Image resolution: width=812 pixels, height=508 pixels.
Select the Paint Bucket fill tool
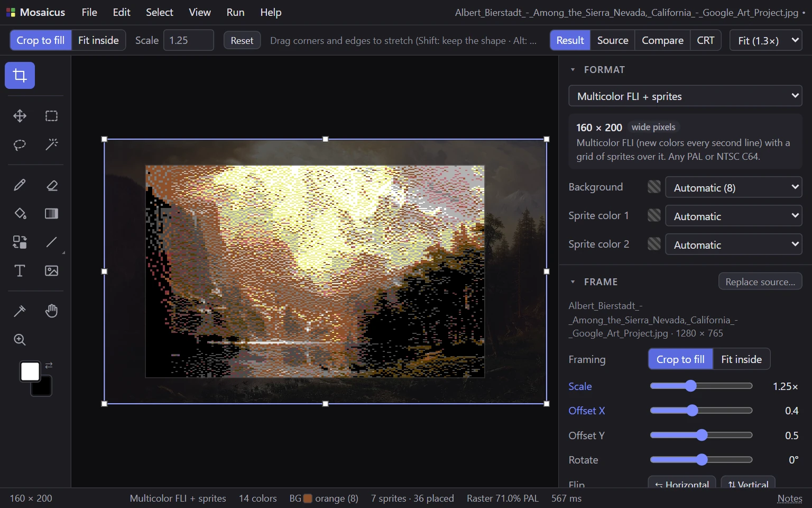[x=20, y=213]
